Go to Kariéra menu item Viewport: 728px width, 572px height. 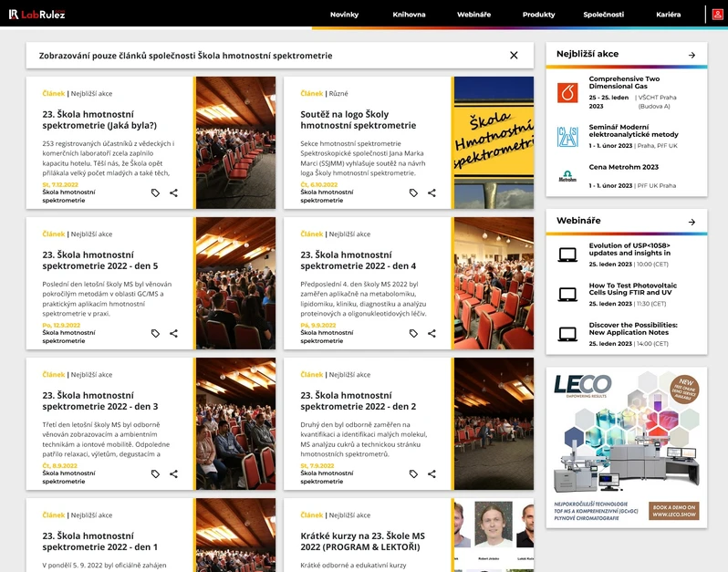(668, 15)
